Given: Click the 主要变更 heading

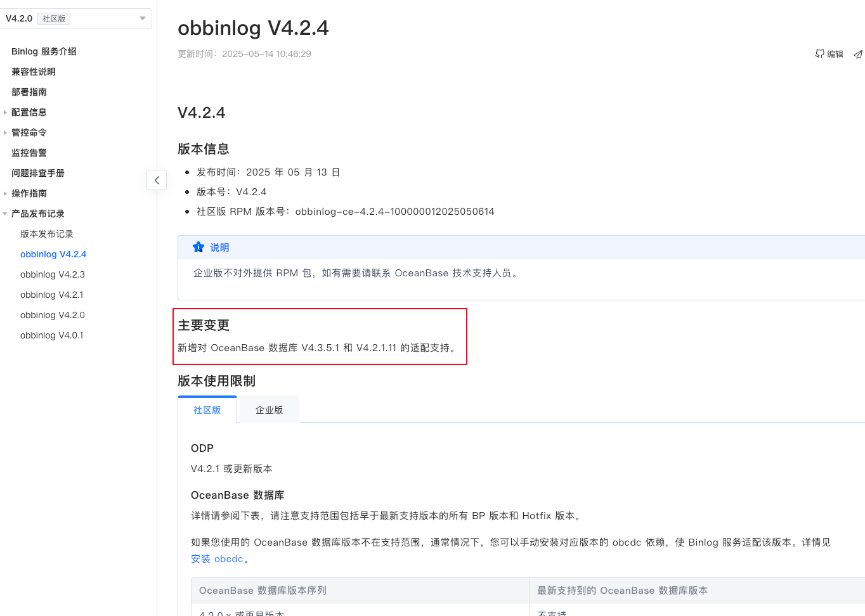Looking at the screenshot, I should (204, 325).
